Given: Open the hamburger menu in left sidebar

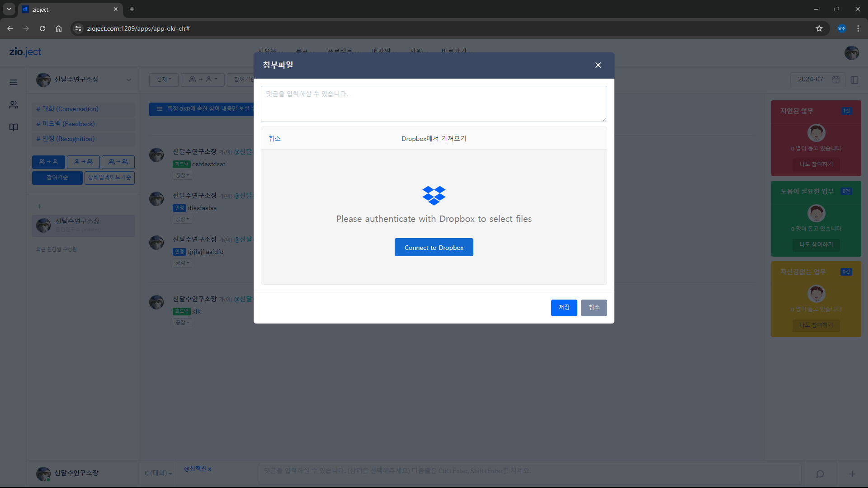Looking at the screenshot, I should coord(14,82).
